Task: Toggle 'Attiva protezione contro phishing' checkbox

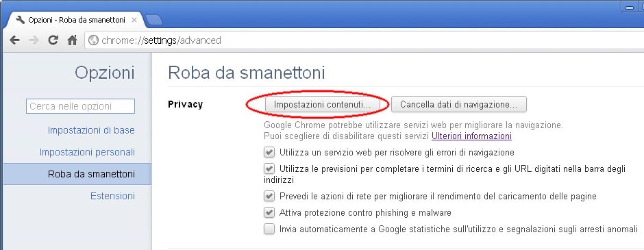Action: click(x=269, y=212)
